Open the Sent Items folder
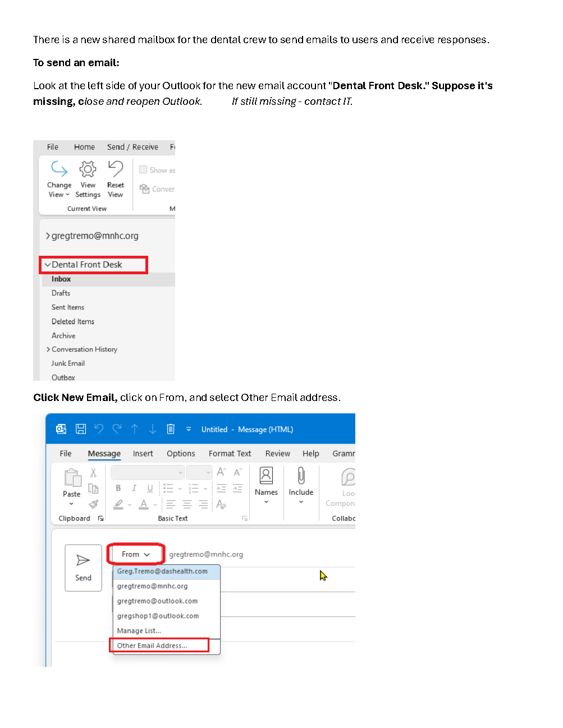Viewport: 563px width, 728px height. tap(68, 307)
